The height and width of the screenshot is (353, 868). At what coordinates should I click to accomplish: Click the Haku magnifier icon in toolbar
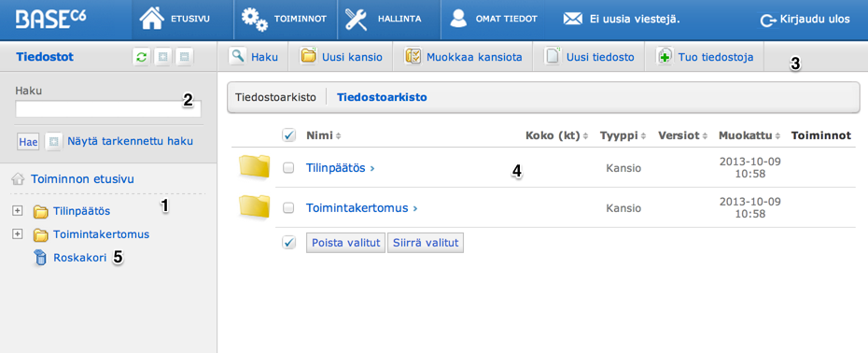237,56
